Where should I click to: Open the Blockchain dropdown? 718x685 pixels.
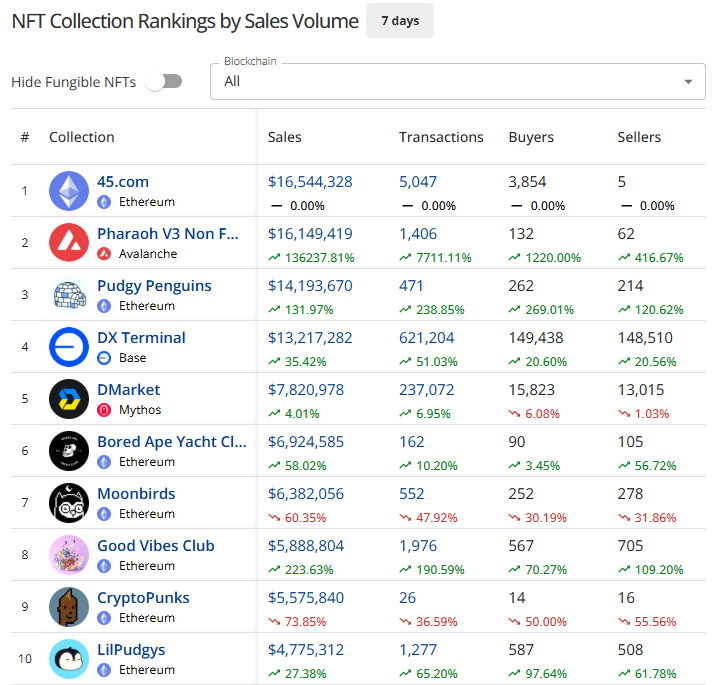(x=450, y=82)
